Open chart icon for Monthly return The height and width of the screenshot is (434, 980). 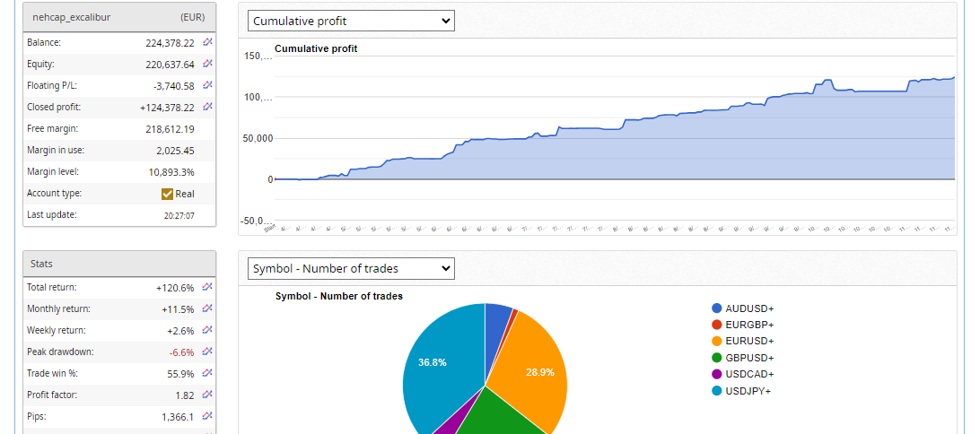point(207,308)
